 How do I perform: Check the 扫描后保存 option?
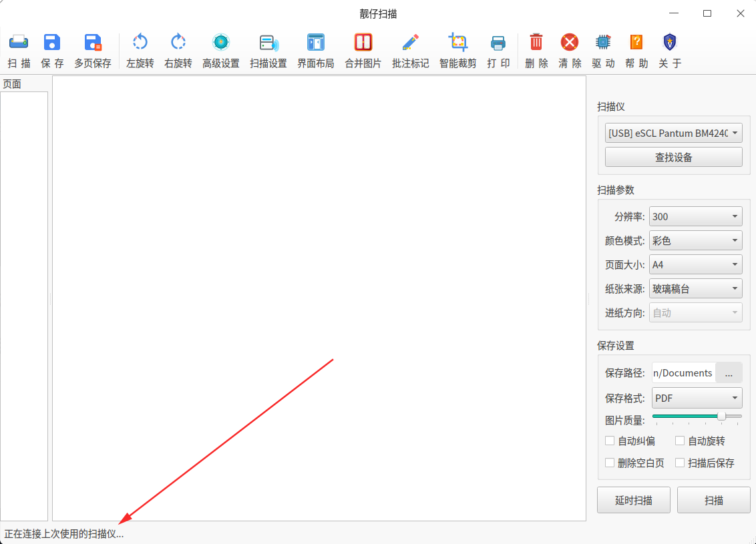(680, 463)
